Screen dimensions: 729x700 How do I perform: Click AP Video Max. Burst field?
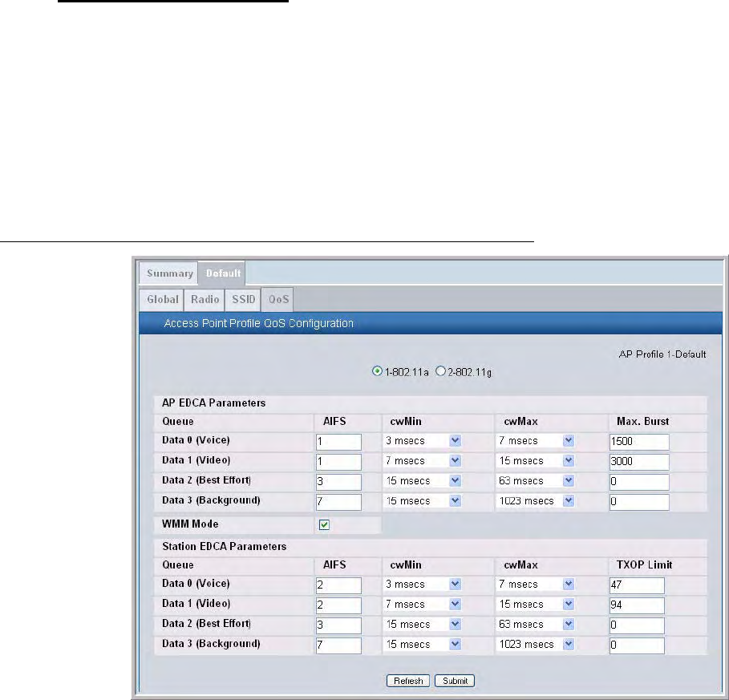[x=639, y=462]
